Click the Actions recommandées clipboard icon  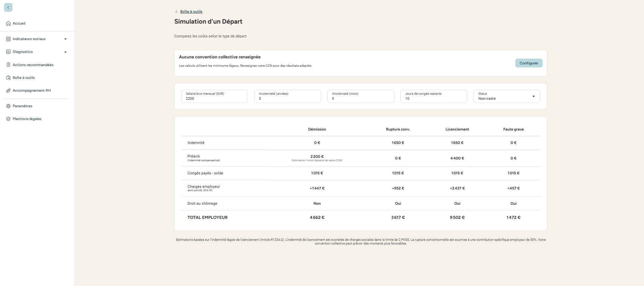point(8,65)
